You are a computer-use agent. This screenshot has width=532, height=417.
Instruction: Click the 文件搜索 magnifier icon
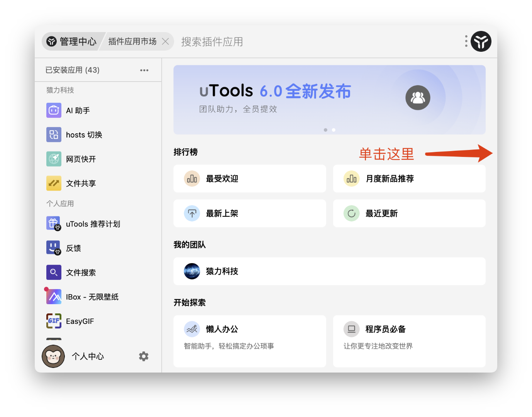(54, 272)
